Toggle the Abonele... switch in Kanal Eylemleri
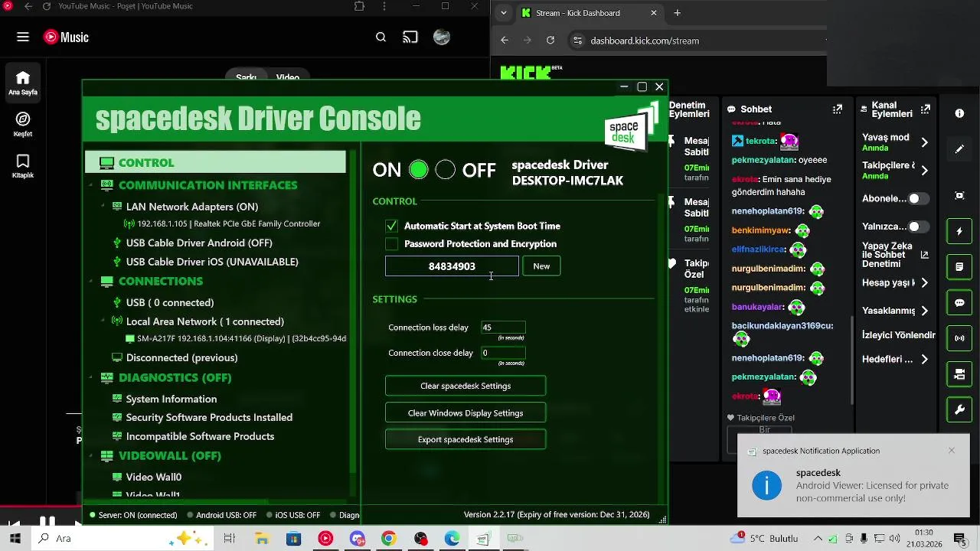This screenshot has height=551, width=980. click(919, 199)
